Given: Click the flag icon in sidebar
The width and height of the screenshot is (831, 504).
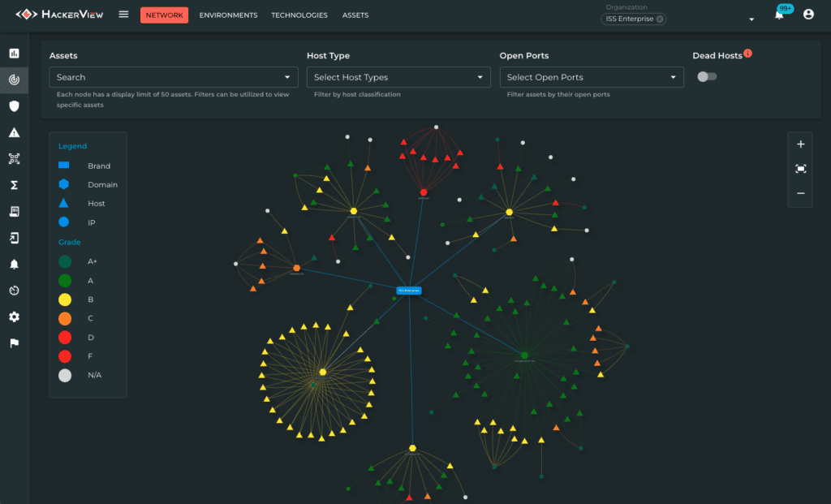Looking at the screenshot, I should click(x=15, y=342).
